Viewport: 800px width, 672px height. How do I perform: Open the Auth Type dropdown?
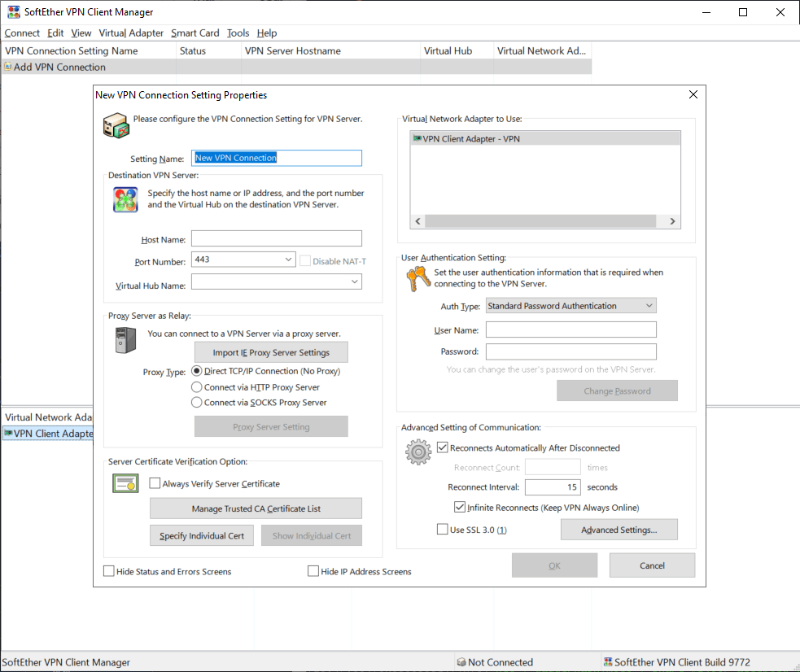571,305
